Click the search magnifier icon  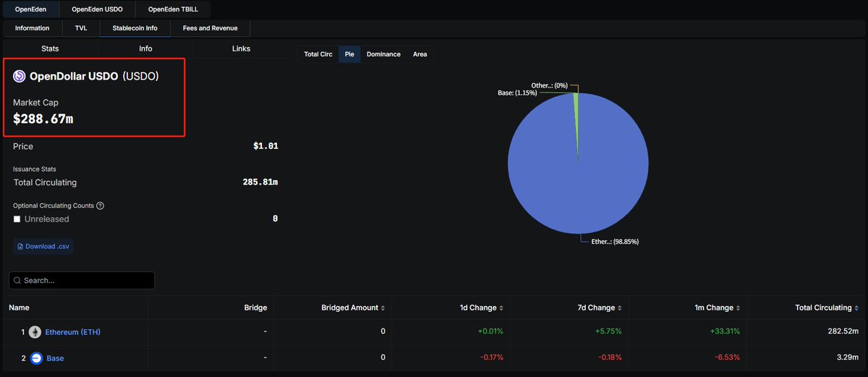coord(17,280)
